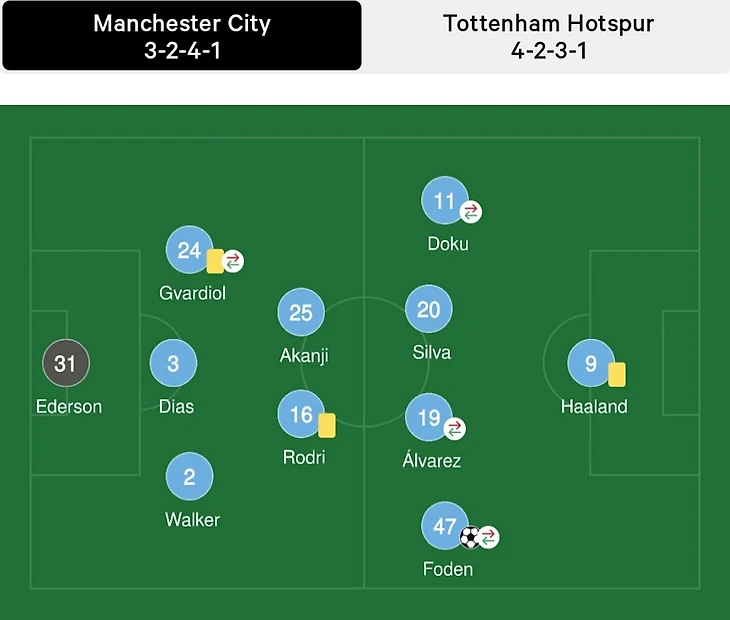This screenshot has height=620, width=730.
Task: Click Silva's number 20 player circle
Action: click(428, 310)
